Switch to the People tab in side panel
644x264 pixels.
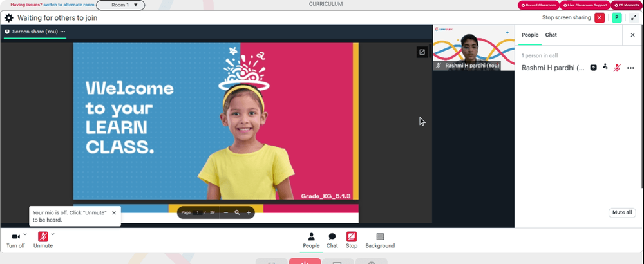point(530,35)
